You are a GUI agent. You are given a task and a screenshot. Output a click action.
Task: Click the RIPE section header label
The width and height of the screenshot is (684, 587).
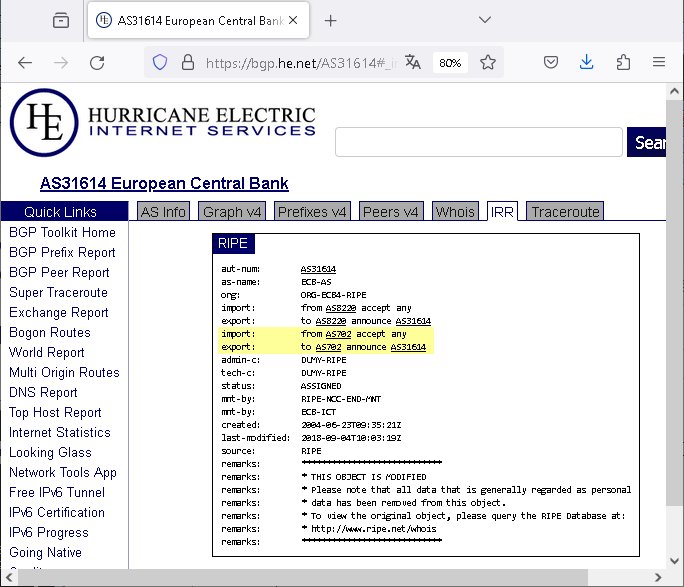point(233,243)
